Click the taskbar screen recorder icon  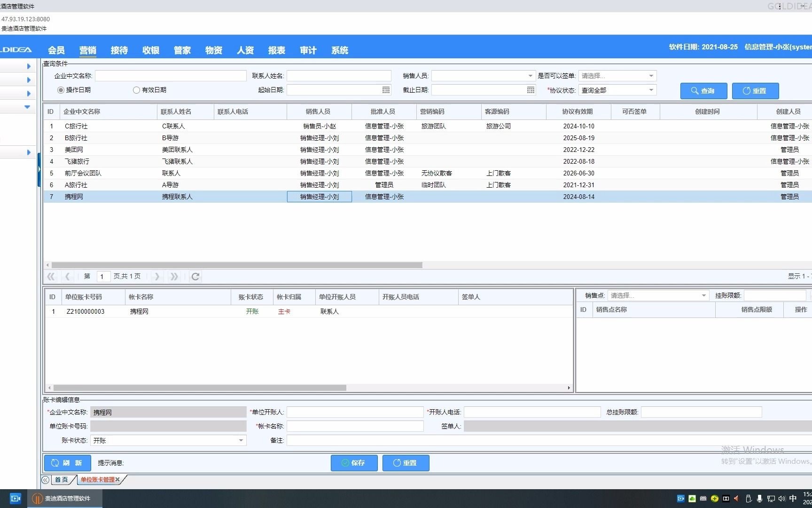15,499
